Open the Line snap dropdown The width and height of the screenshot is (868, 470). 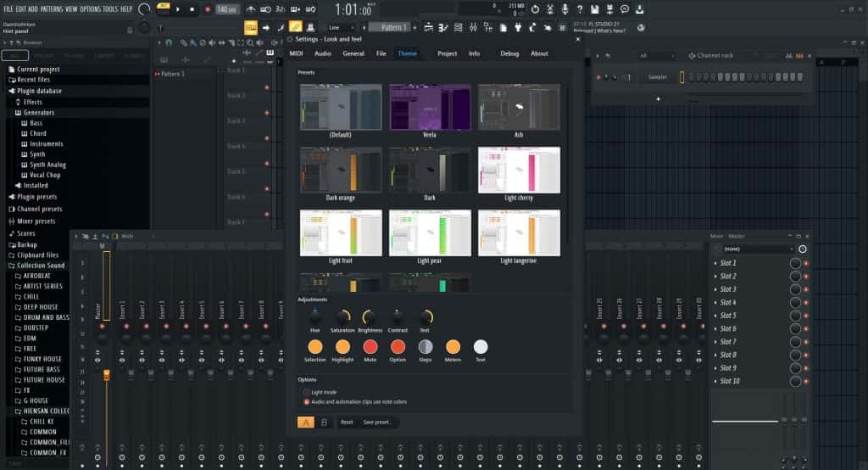[x=341, y=28]
